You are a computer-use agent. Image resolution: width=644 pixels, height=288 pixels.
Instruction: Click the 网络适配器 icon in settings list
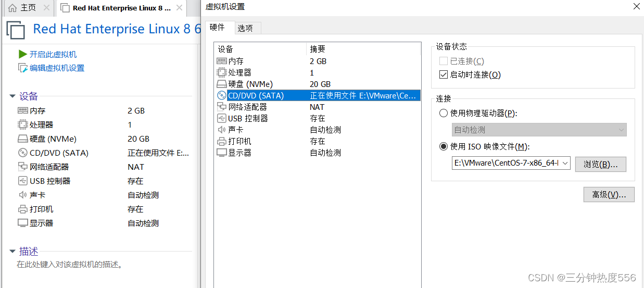[x=222, y=107]
